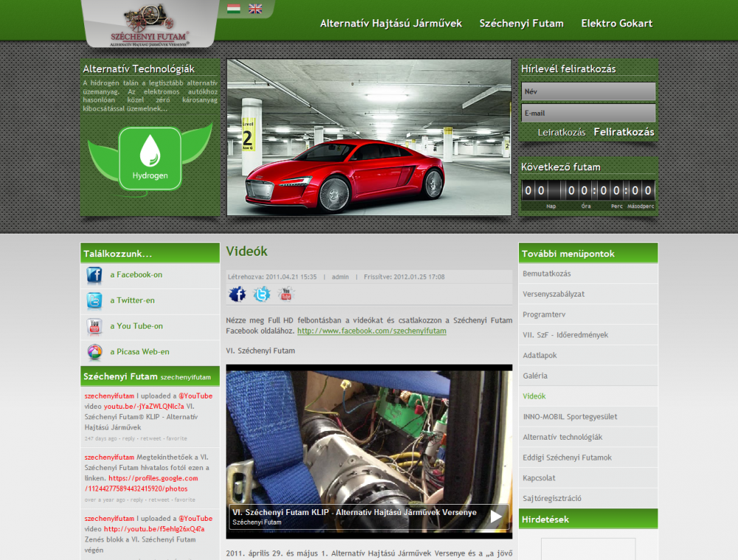Open youtu.be/f5ehlg26xQ4?a tweet link

(154, 529)
